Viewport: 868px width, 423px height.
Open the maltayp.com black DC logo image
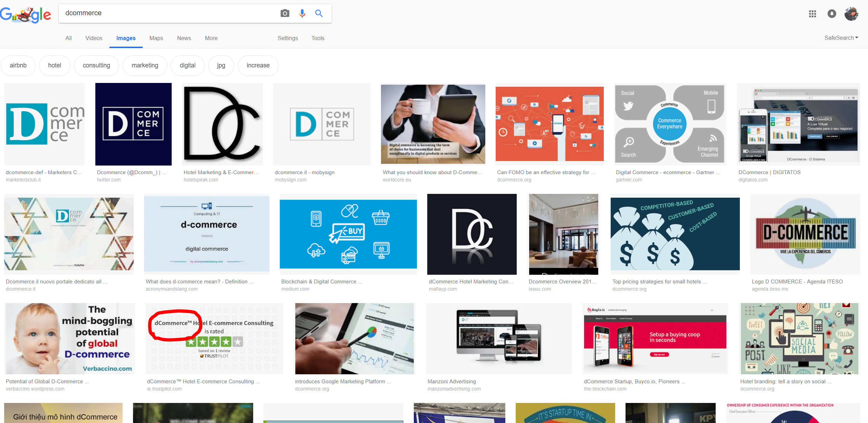[x=472, y=234]
